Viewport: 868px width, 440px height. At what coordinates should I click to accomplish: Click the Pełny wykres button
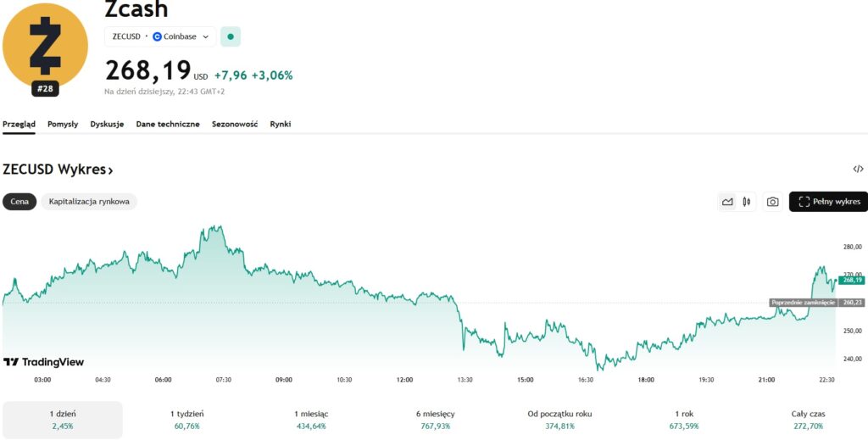point(828,202)
